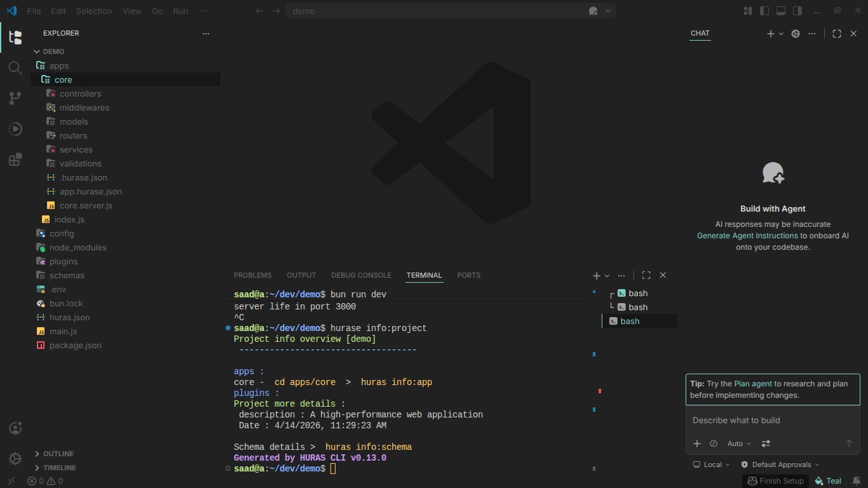Send the chat message with the arrow icon

[x=848, y=444]
